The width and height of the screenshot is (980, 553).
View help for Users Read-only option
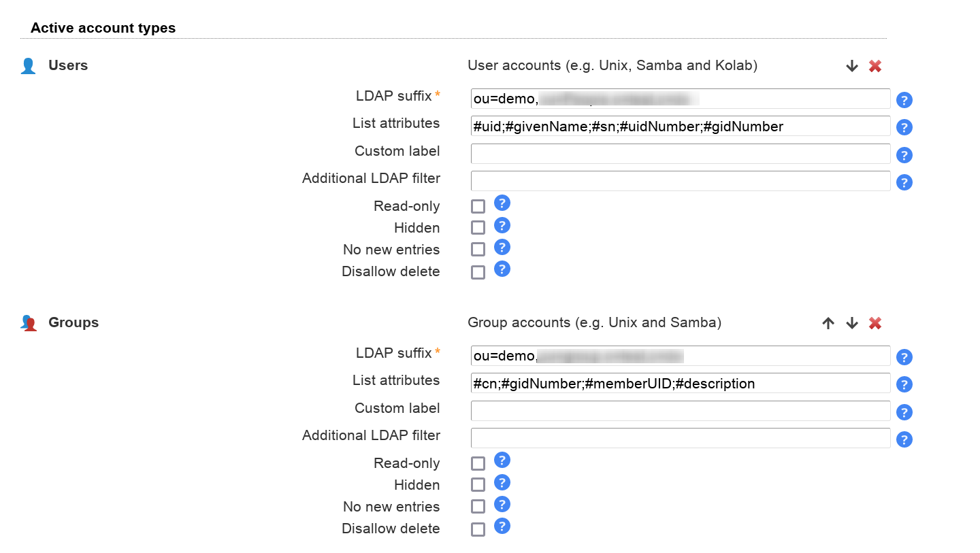click(502, 203)
